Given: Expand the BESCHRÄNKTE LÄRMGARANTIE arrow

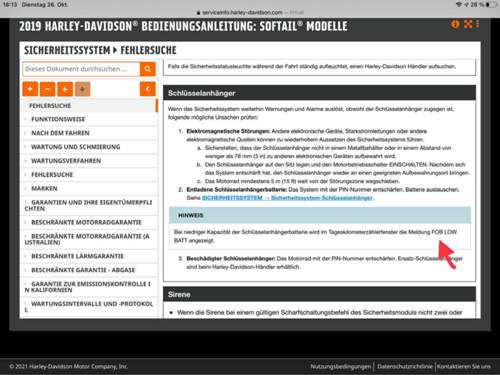Looking at the screenshot, I should (26, 256).
